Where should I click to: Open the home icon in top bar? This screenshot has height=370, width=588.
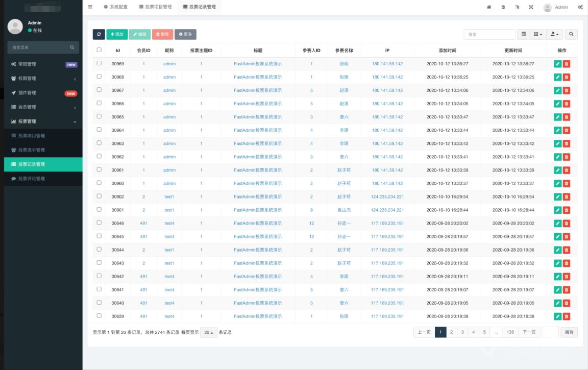489,7
